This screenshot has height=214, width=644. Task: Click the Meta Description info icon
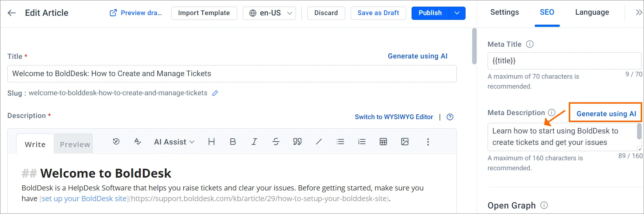click(551, 113)
